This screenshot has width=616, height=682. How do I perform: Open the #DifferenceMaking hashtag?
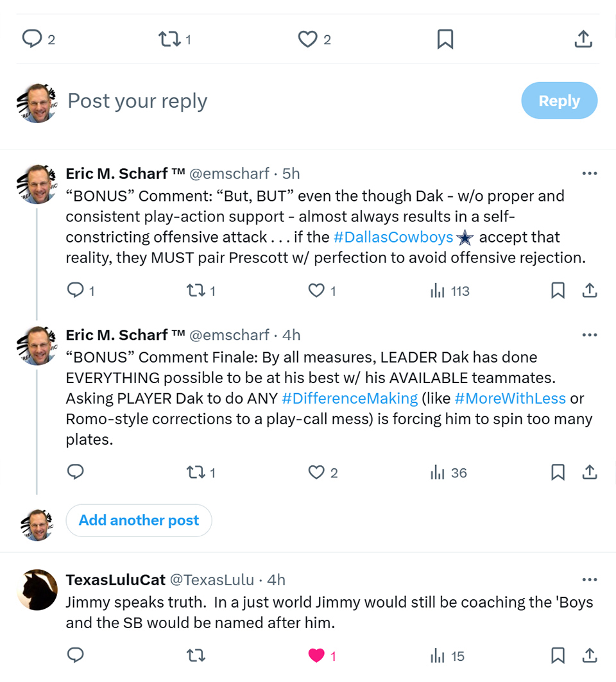[350, 398]
